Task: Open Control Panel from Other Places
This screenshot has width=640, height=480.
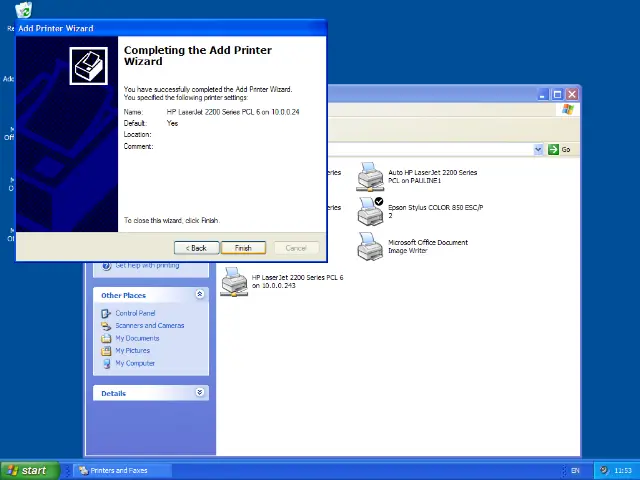Action: pos(135,313)
